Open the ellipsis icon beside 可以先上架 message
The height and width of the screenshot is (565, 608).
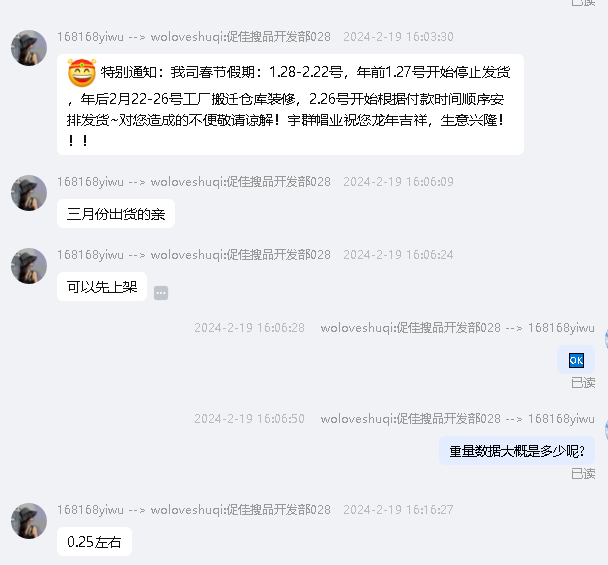pyautogui.click(x=161, y=293)
